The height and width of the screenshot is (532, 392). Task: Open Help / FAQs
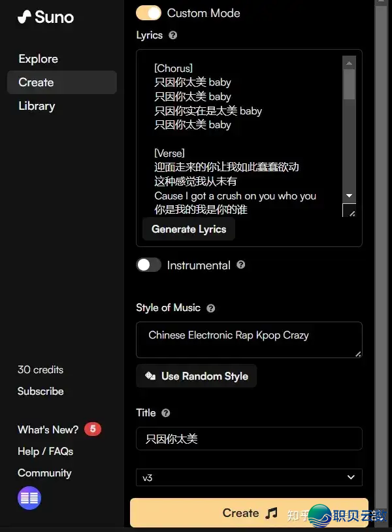(x=46, y=451)
